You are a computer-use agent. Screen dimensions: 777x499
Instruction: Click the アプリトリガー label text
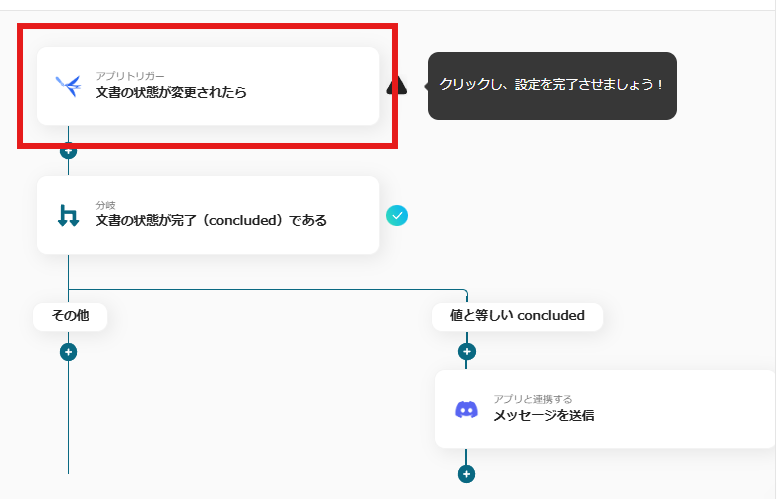click(x=130, y=76)
